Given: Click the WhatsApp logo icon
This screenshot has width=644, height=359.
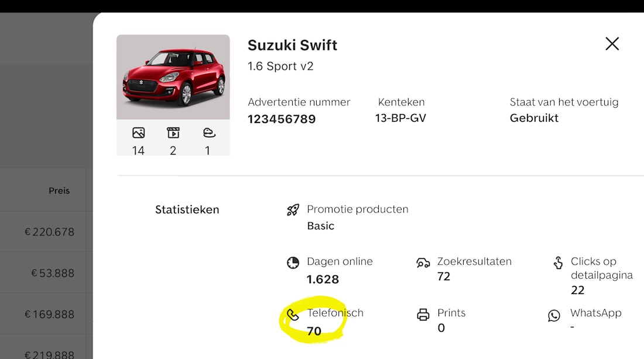Looking at the screenshot, I should click(554, 316).
